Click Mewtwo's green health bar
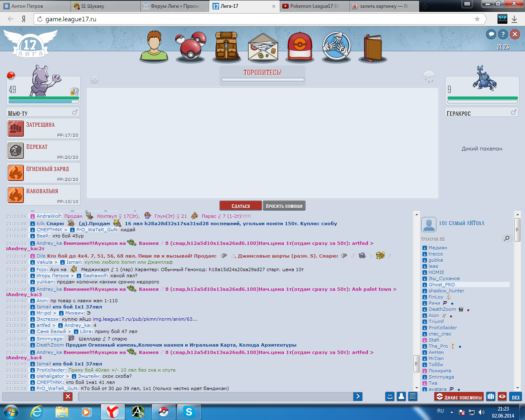Screen dimensions: 525x420 point(43,98)
